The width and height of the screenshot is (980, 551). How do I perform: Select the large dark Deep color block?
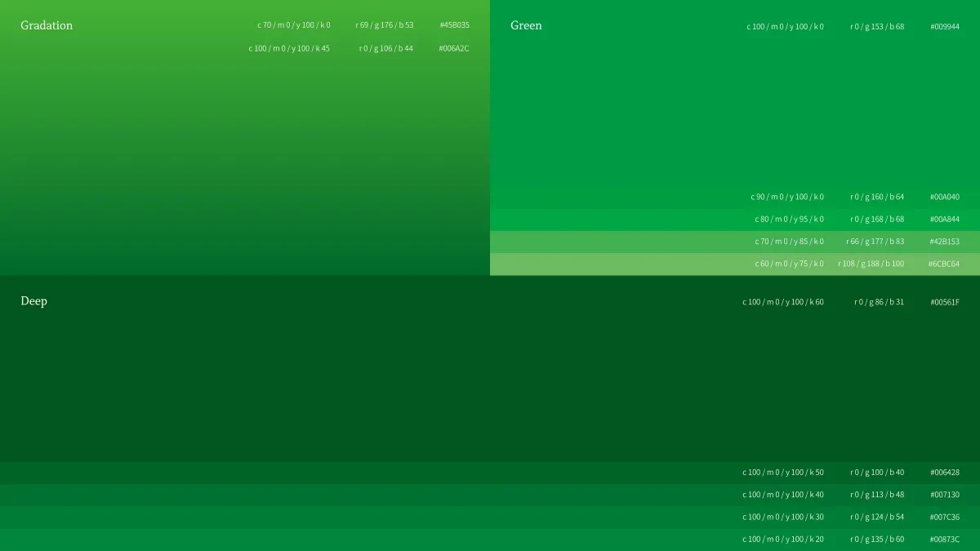pos(490,369)
